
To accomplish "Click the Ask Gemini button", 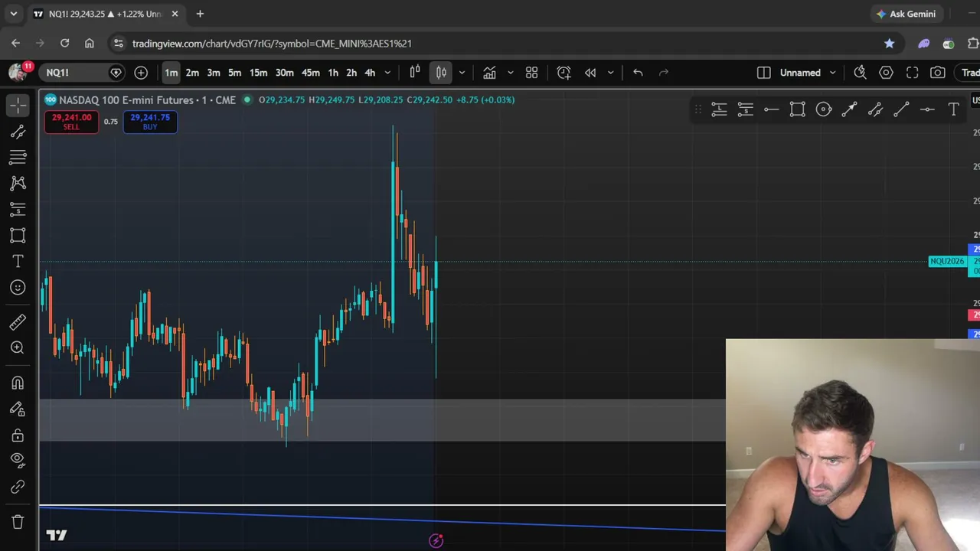I will (x=906, y=14).
